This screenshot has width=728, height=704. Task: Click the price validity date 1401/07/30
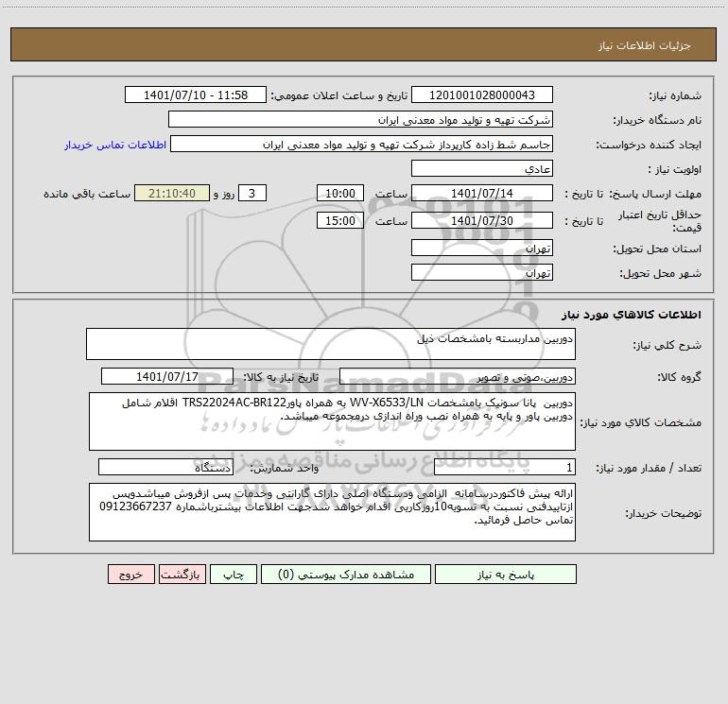coord(482,220)
